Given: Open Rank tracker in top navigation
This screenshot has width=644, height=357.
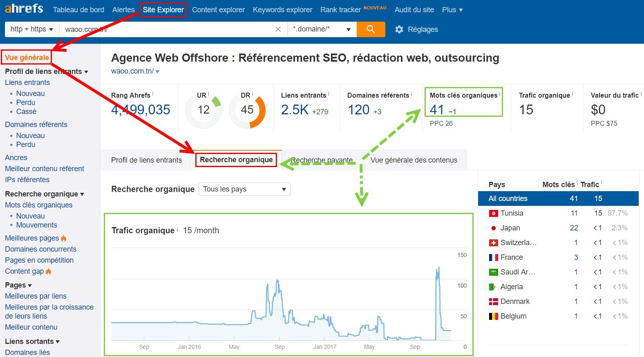Looking at the screenshot, I should 340,10.
